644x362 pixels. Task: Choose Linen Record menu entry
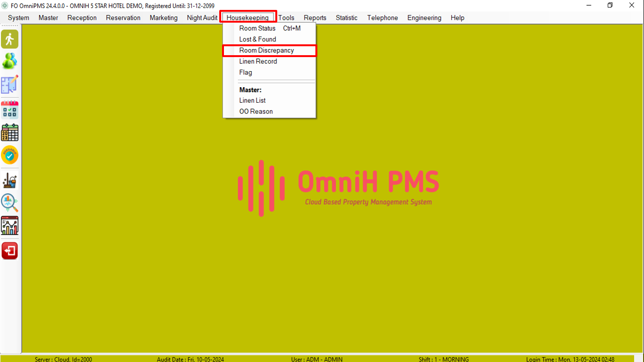coord(269,61)
